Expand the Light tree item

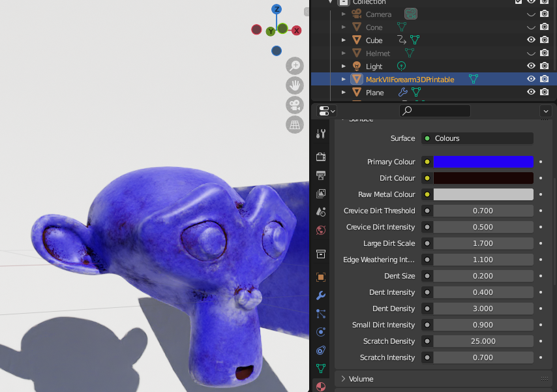coord(344,66)
